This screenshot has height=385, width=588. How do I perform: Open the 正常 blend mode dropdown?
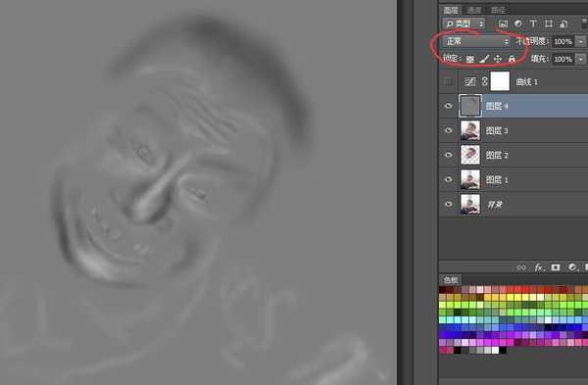pyautogui.click(x=476, y=41)
